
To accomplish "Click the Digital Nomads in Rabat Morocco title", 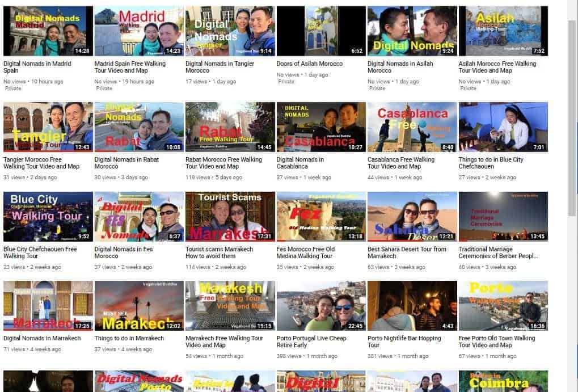I will point(126,163).
